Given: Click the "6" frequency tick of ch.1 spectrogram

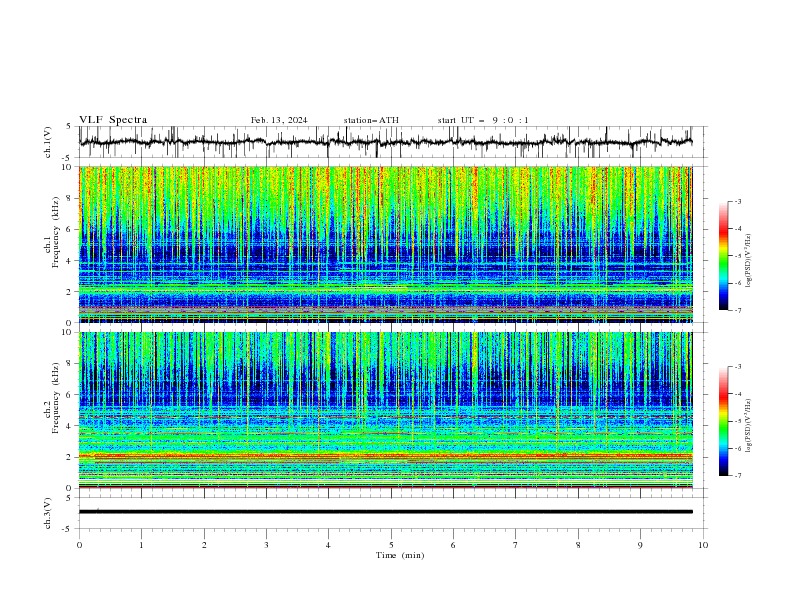Looking at the screenshot, I should pos(71,229).
